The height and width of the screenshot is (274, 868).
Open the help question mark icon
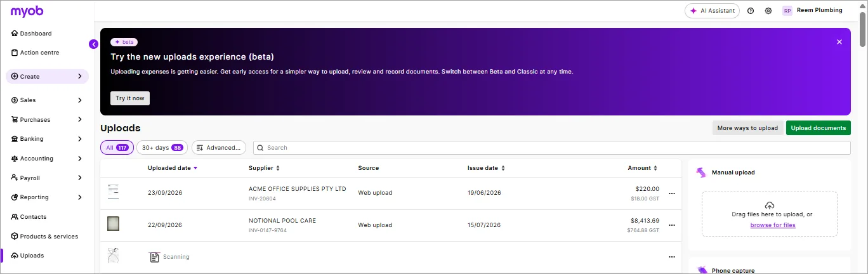coord(751,11)
